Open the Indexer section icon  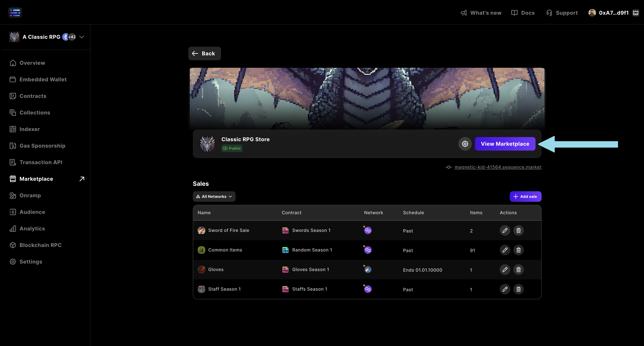13,129
